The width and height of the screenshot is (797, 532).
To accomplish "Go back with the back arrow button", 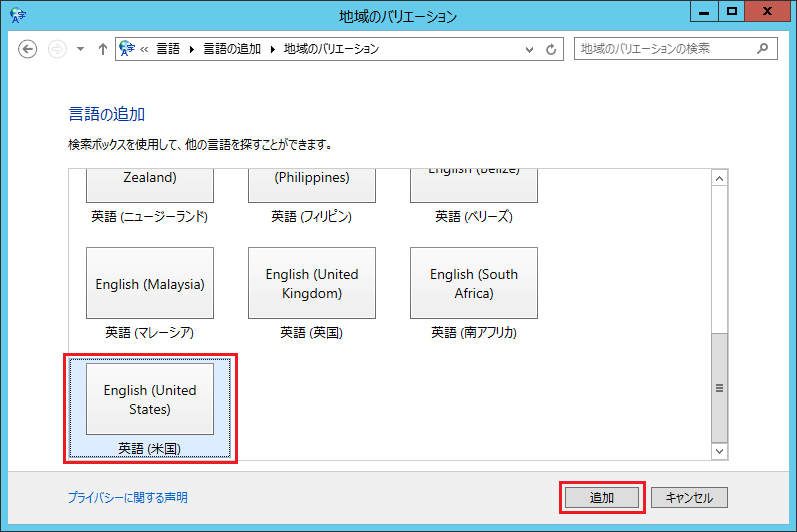I will point(27,49).
